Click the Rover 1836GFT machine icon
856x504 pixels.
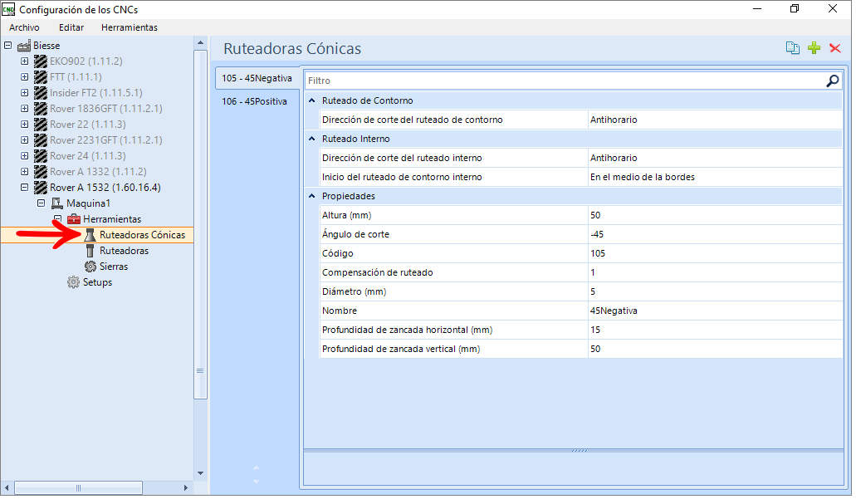tap(41, 110)
